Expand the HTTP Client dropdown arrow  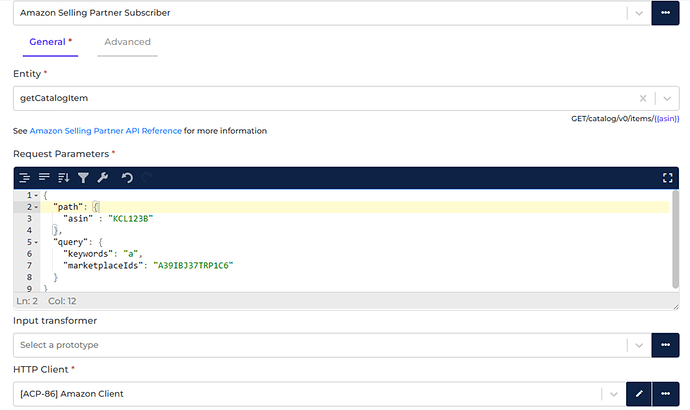613,394
